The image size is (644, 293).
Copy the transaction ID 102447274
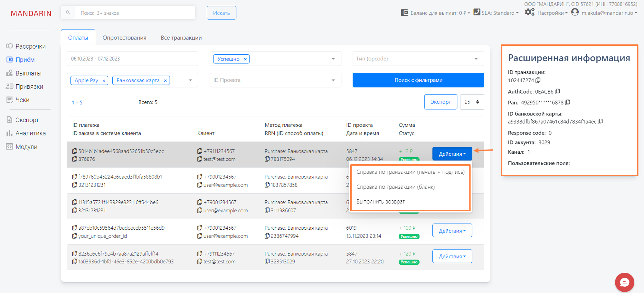[538, 80]
